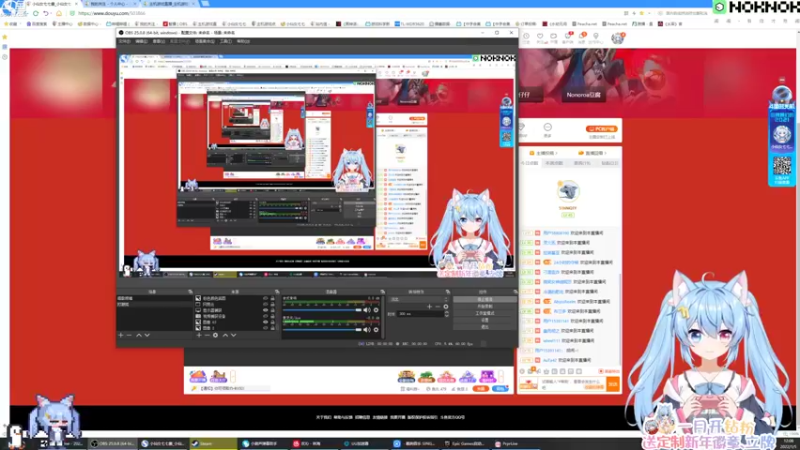Open the history clock icon in Douyu header
This screenshot has height=450, width=800.
coord(526,38)
